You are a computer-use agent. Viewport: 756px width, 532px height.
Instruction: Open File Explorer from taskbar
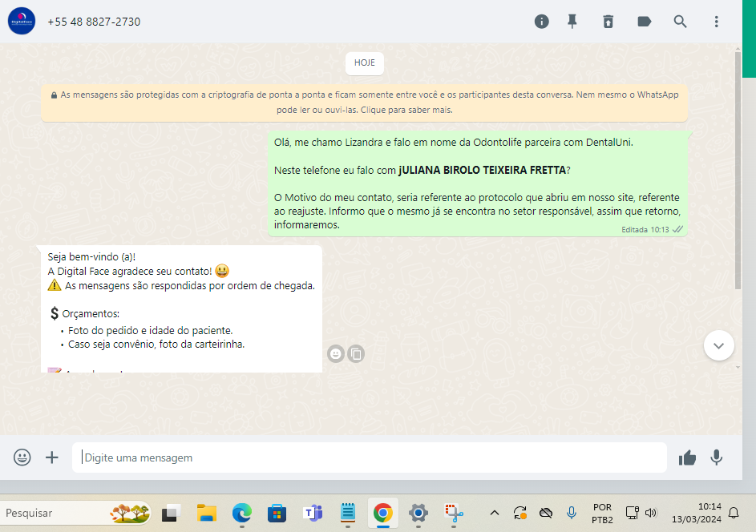pyautogui.click(x=206, y=514)
